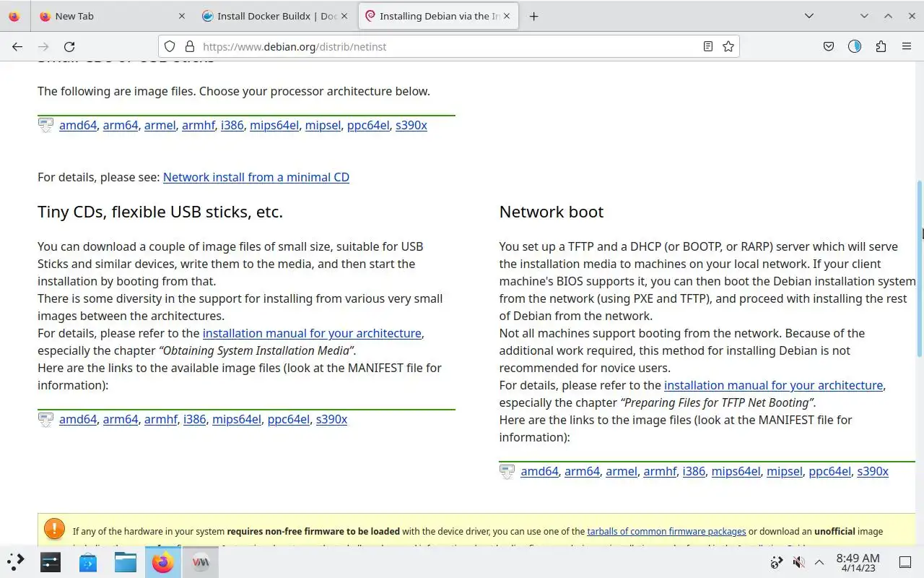
Task: Open the KDE application launcher
Action: pos(15,561)
